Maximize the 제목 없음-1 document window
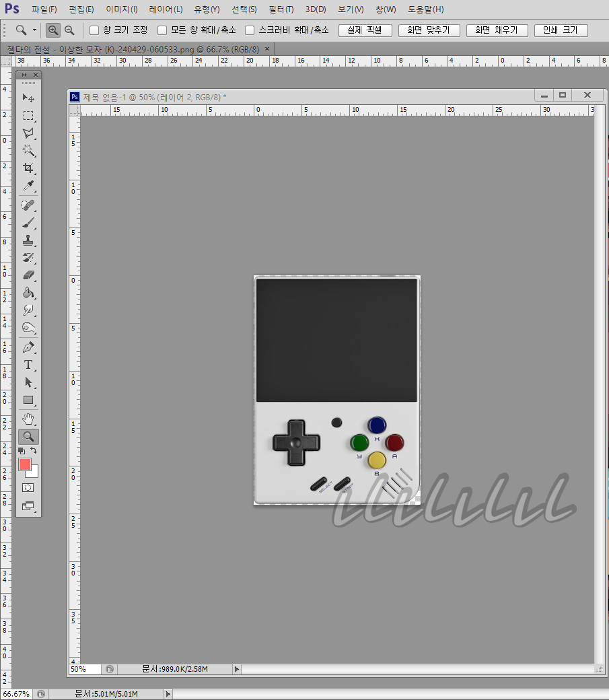Viewport: 609px width, 700px height. (563, 95)
